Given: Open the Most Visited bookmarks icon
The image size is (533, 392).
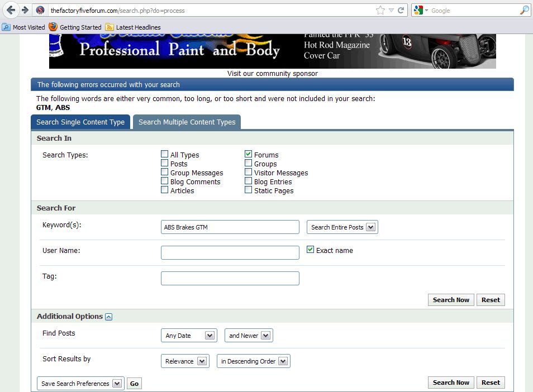Looking at the screenshot, I should pos(6,27).
